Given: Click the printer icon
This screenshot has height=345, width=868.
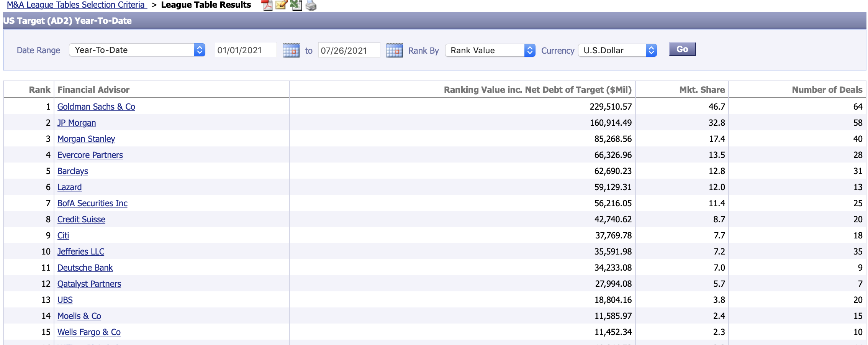Looking at the screenshot, I should pos(311,5).
